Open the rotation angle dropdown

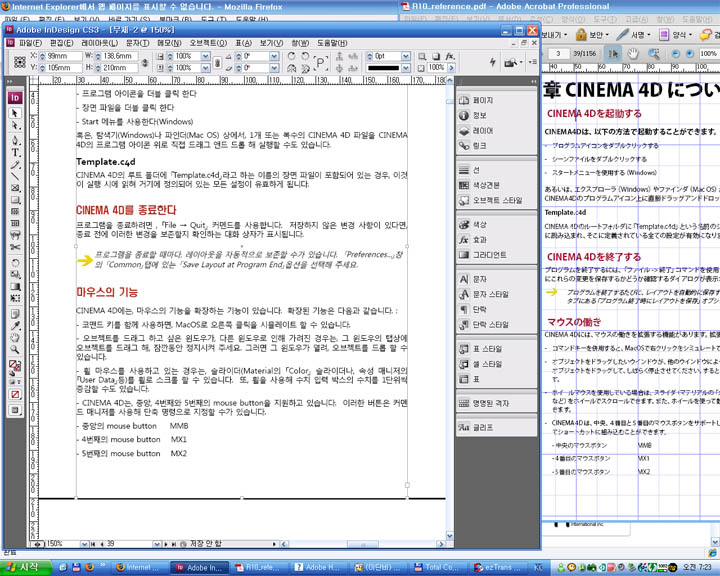[274, 56]
